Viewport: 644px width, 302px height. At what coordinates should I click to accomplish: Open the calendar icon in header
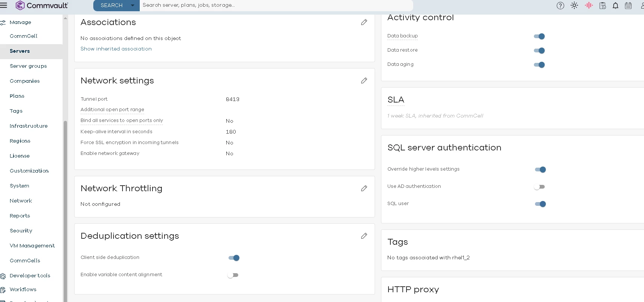[628, 6]
